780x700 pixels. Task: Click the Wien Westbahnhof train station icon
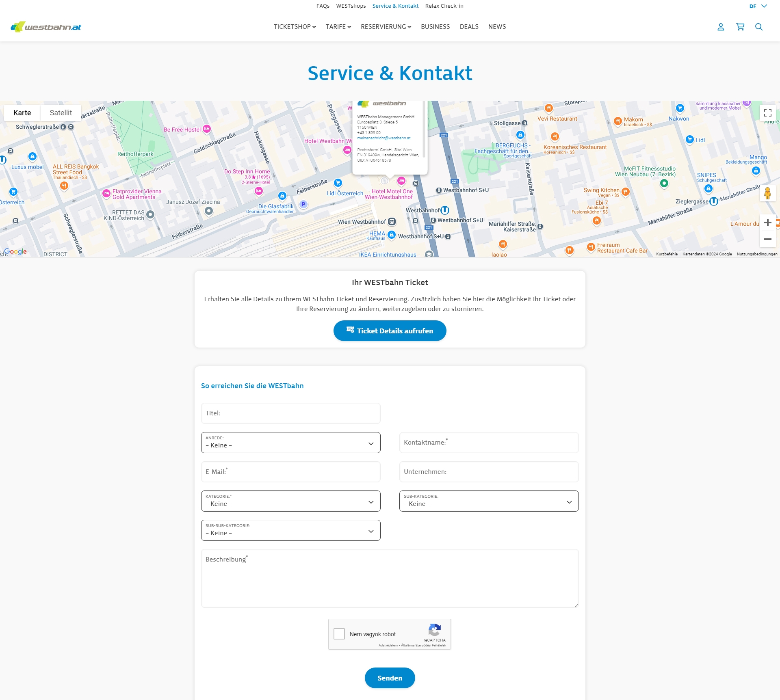[x=392, y=222]
